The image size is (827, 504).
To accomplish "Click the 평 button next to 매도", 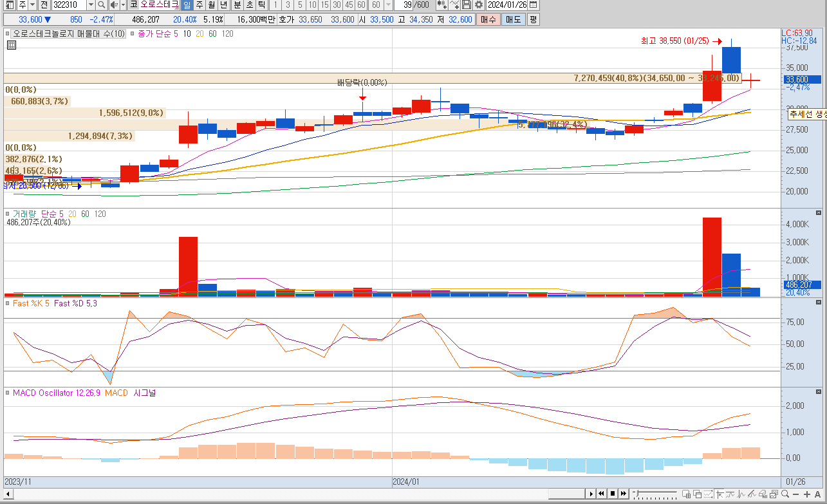I will (532, 19).
